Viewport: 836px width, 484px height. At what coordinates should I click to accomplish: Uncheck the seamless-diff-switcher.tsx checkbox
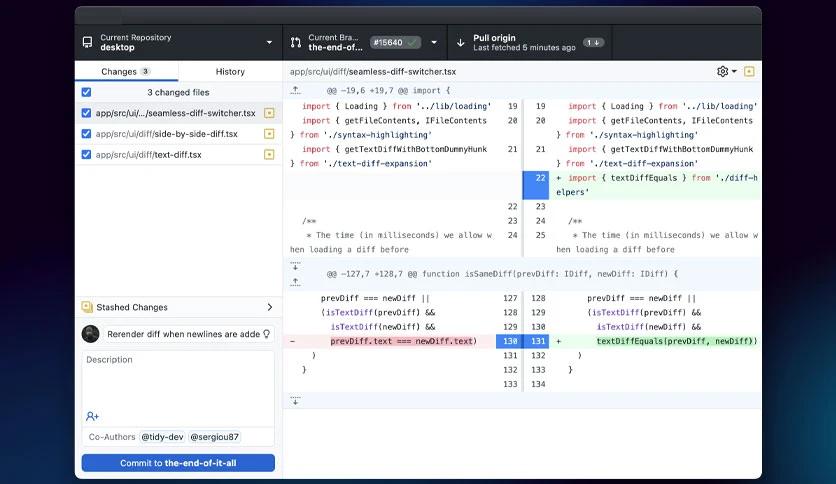coord(86,113)
